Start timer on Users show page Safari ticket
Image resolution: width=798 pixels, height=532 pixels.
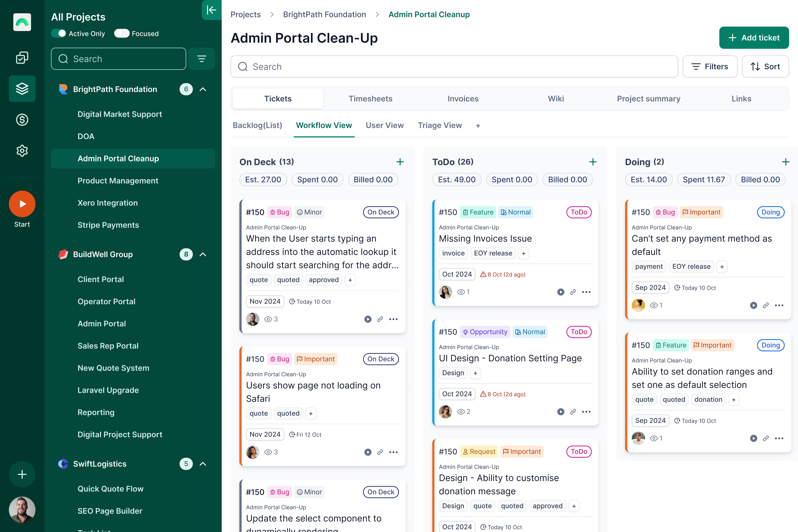(368, 452)
